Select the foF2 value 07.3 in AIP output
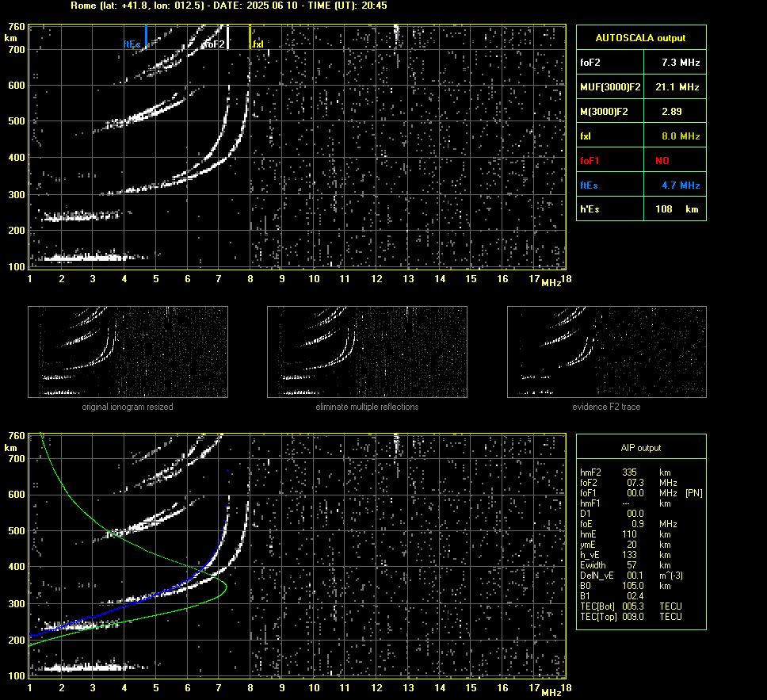Viewport: 767px width, 700px height. pos(635,483)
